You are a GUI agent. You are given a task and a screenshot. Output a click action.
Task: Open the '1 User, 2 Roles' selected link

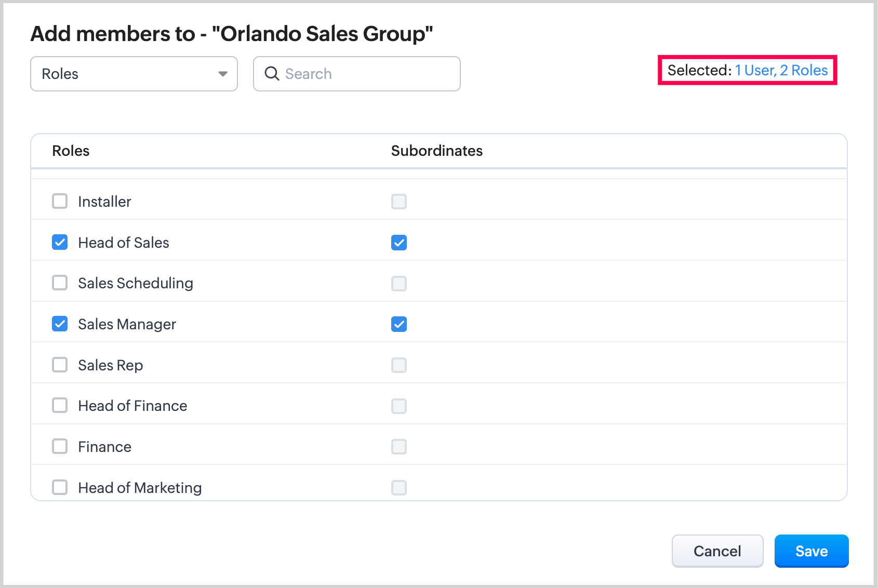781,71
